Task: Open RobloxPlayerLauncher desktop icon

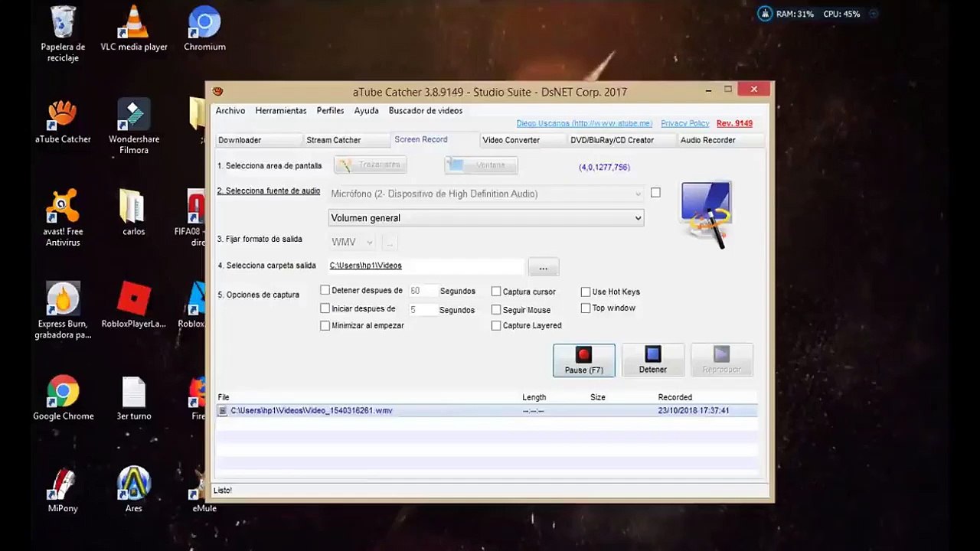Action: [134, 305]
